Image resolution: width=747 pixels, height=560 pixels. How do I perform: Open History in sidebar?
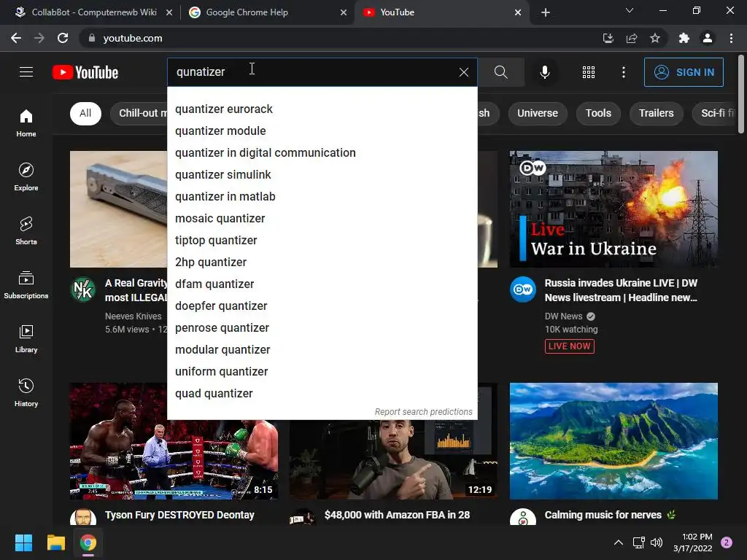click(x=26, y=393)
